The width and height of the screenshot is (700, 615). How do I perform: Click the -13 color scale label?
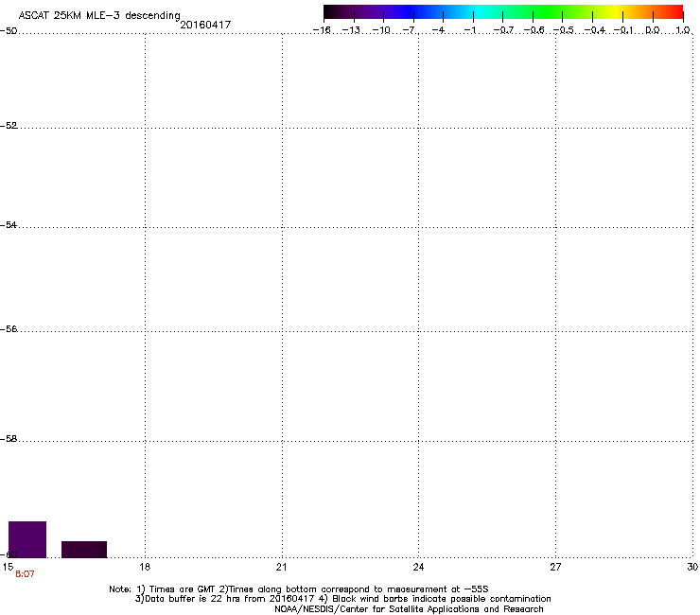[x=351, y=30]
